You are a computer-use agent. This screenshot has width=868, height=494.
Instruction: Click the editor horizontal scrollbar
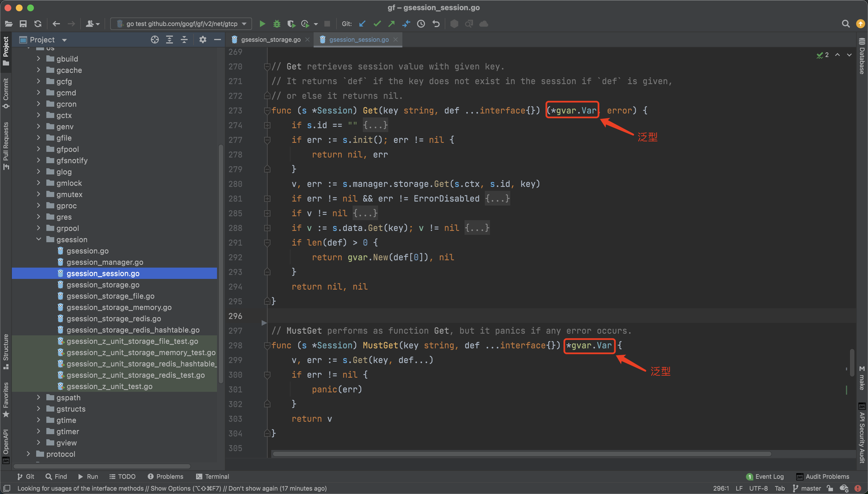522,454
